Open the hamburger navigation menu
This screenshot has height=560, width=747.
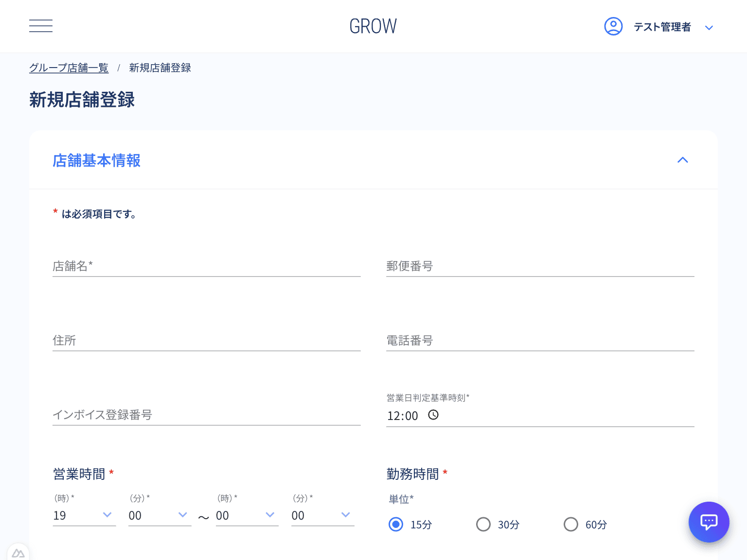41,26
